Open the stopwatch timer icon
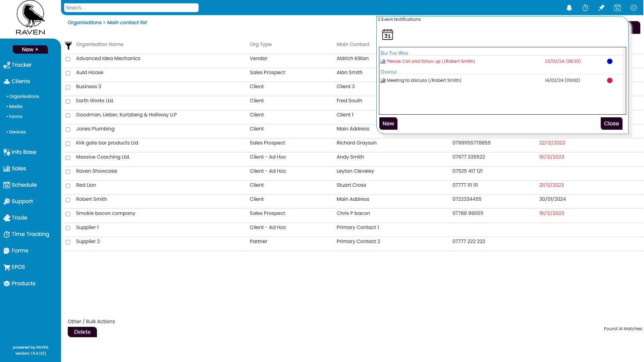The height and width of the screenshot is (362, 644). coord(585,8)
